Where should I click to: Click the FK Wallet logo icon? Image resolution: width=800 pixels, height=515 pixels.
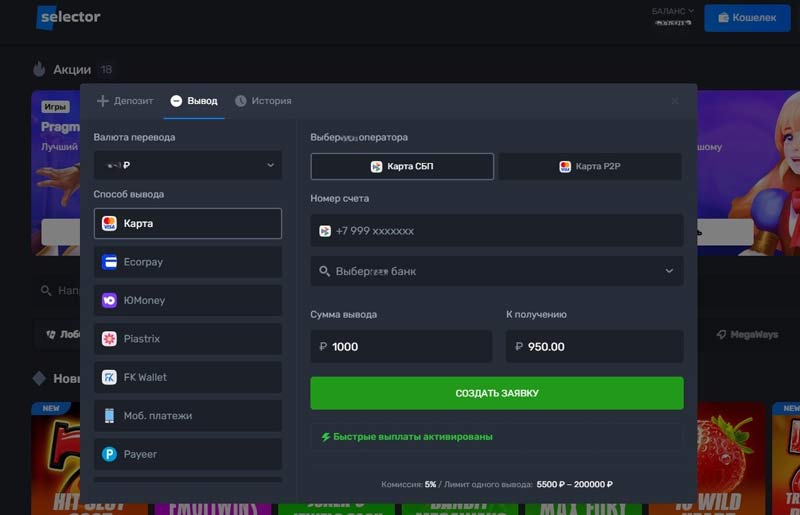(109, 377)
